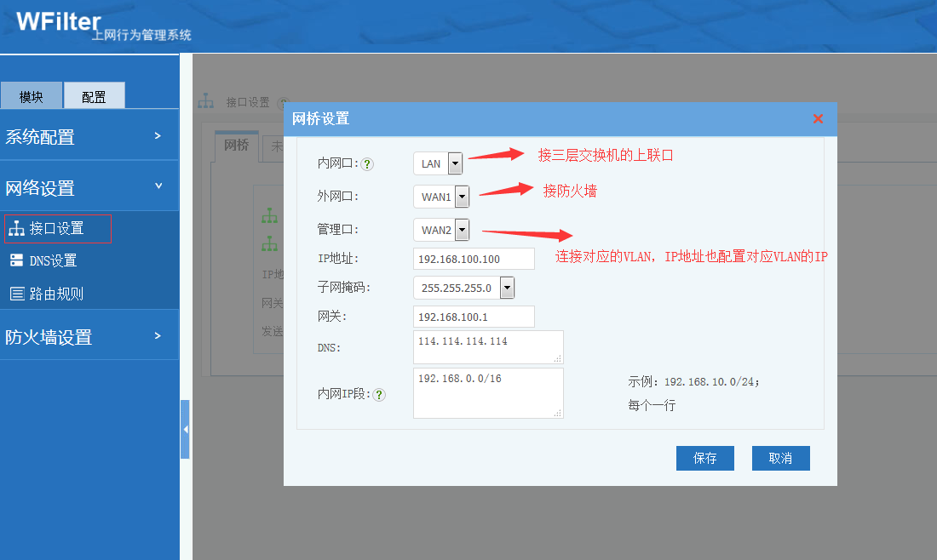Switch to the 模块 tab

(32, 96)
